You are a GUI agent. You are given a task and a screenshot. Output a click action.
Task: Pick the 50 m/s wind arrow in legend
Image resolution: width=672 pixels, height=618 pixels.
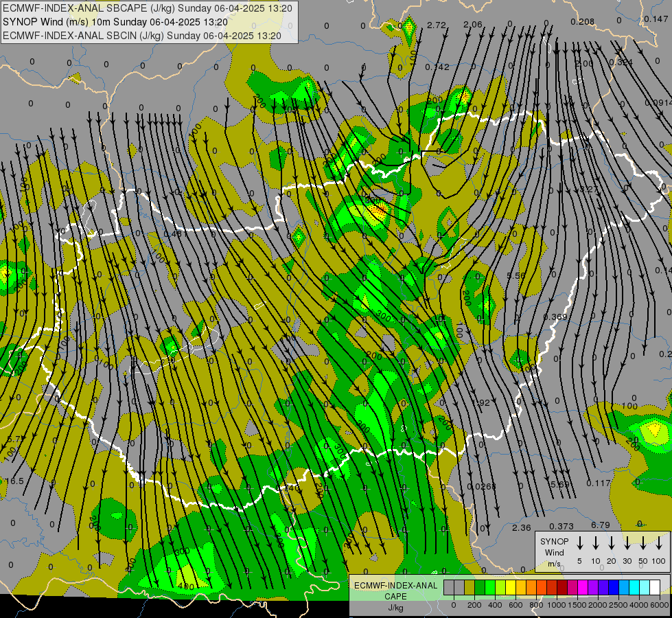[643, 543]
